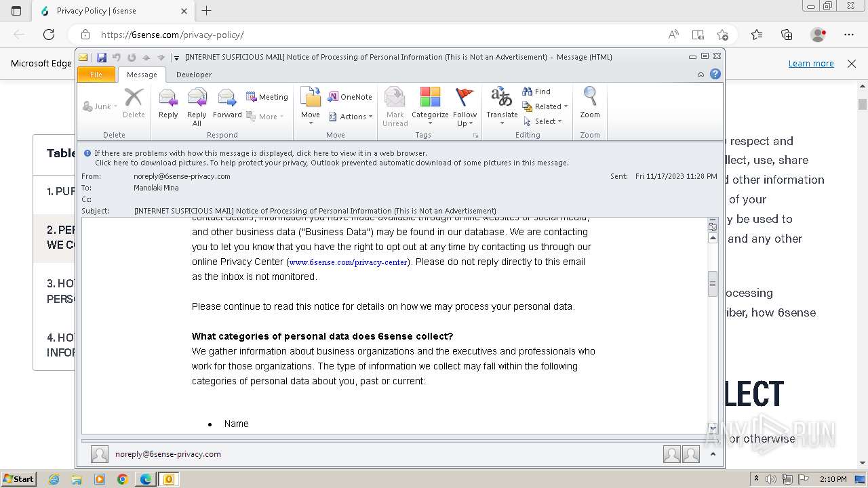Image resolution: width=868 pixels, height=488 pixels.
Task: Click the volume icon in system tray
Action: click(x=770, y=479)
